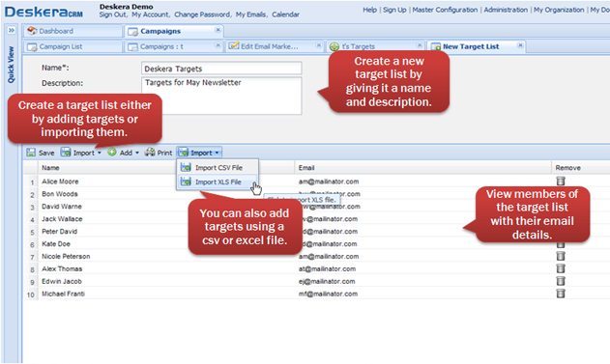Expand Quick View panel chevron
This screenshot has height=364, width=610.
[12, 30]
